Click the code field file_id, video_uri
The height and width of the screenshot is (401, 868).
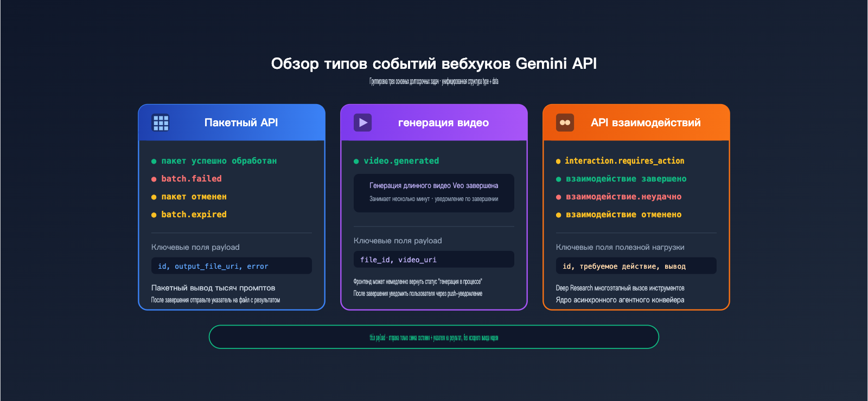434,260
